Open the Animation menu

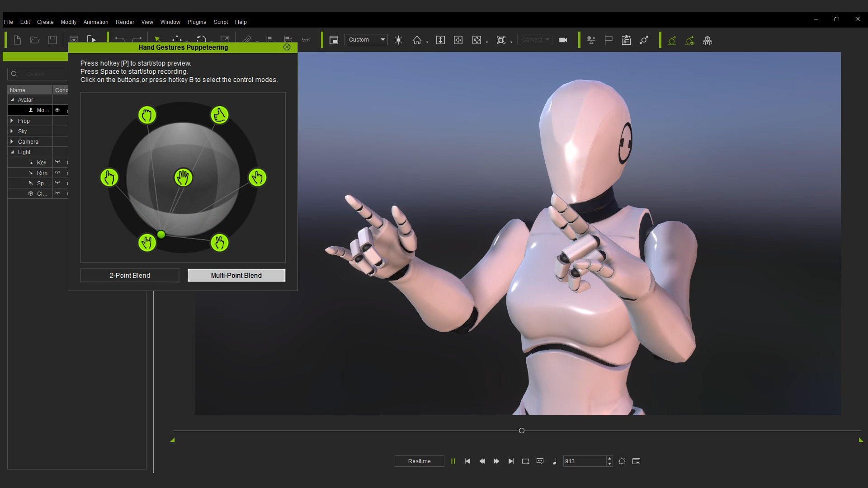96,22
